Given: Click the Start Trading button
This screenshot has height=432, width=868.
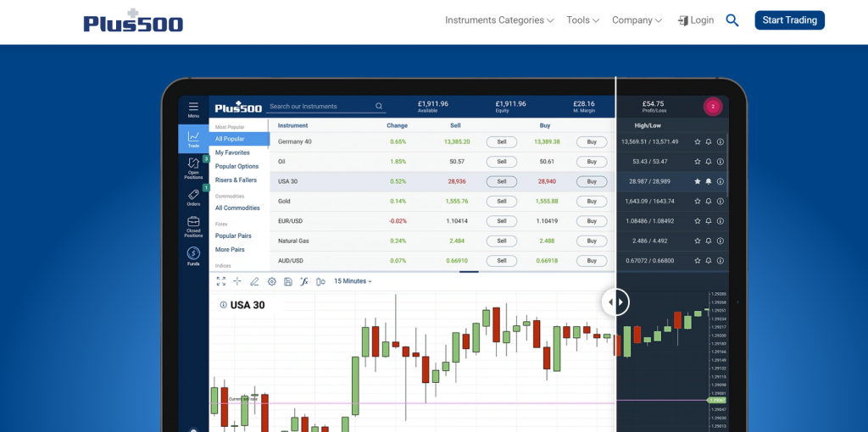Looking at the screenshot, I should click(x=789, y=20).
